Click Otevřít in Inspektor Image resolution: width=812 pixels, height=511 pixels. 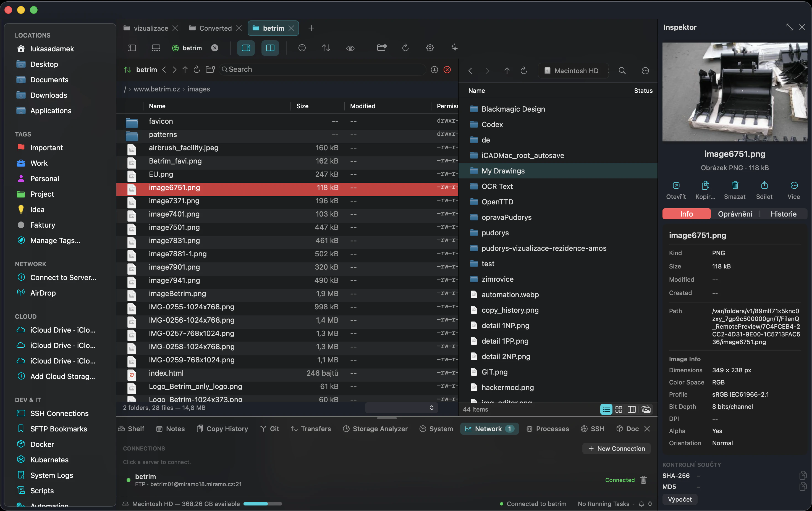[x=676, y=190]
